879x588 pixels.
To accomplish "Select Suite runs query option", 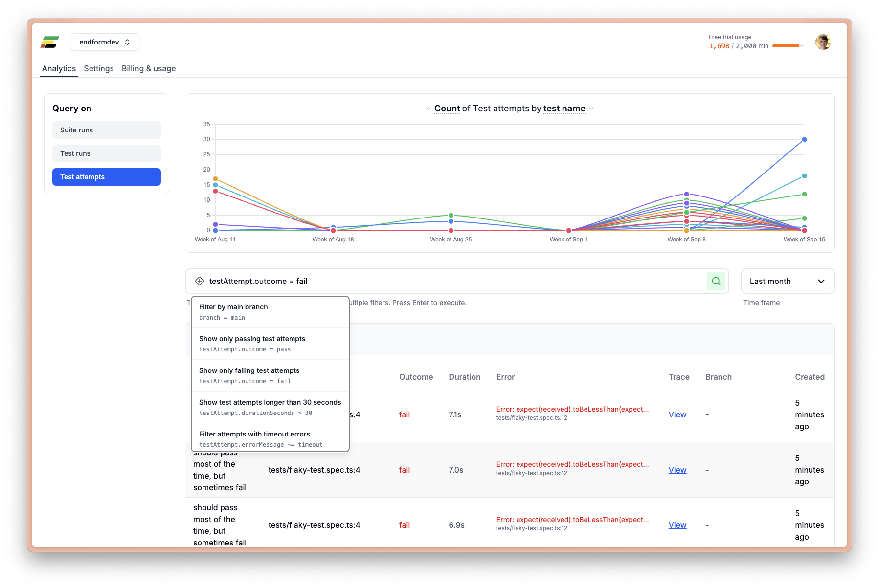I will coord(107,130).
